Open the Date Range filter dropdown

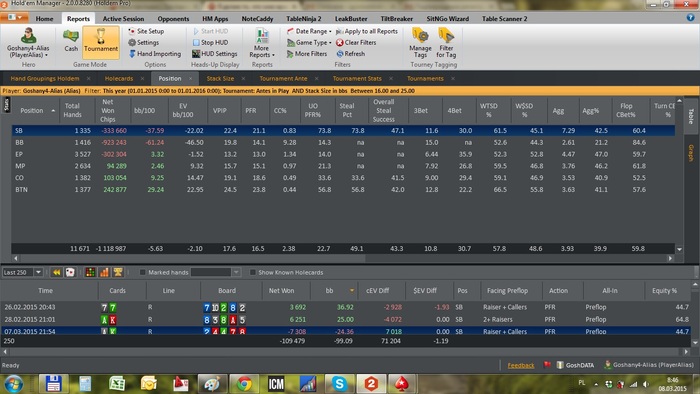309,31
